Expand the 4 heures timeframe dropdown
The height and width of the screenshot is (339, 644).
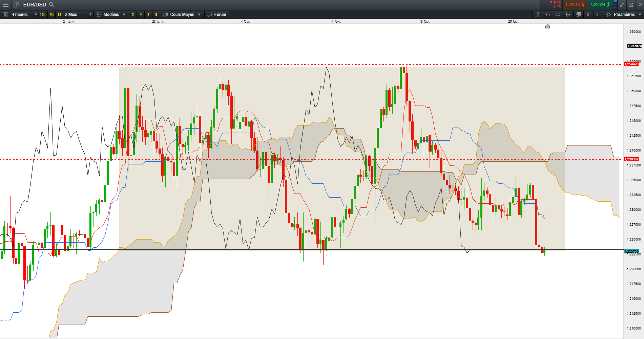pos(24,15)
